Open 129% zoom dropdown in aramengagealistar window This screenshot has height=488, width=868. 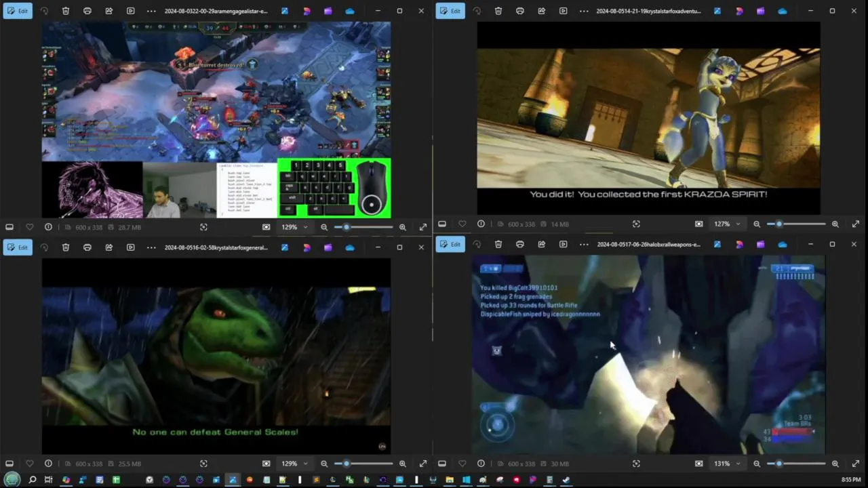[294, 227]
